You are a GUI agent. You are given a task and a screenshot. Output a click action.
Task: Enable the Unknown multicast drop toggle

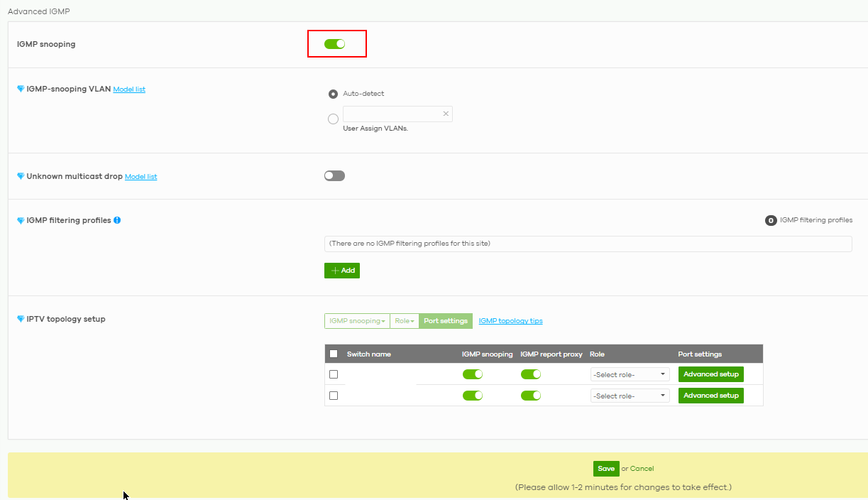coord(334,176)
